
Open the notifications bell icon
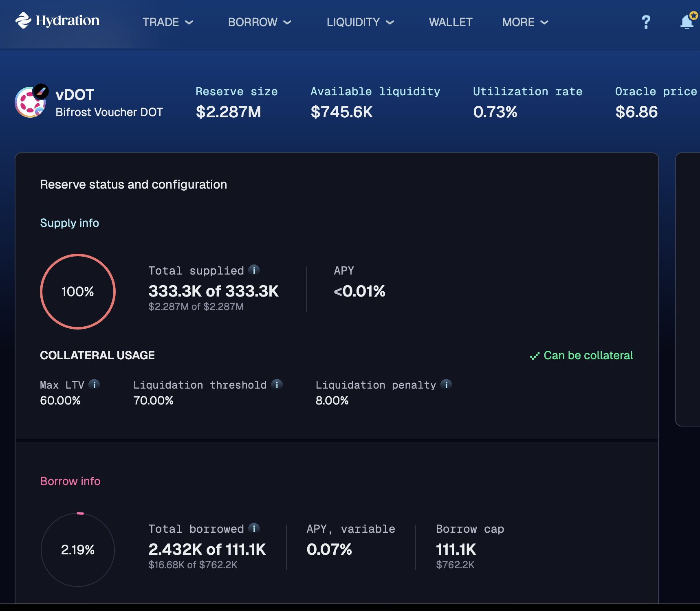click(x=688, y=21)
